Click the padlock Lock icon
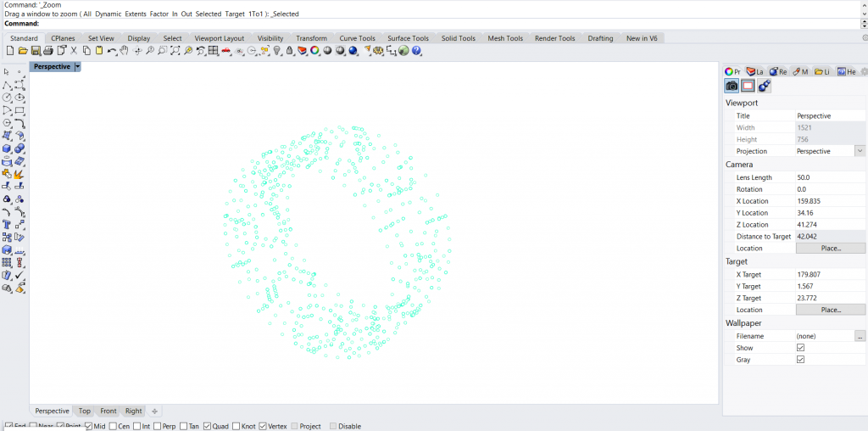 point(290,50)
